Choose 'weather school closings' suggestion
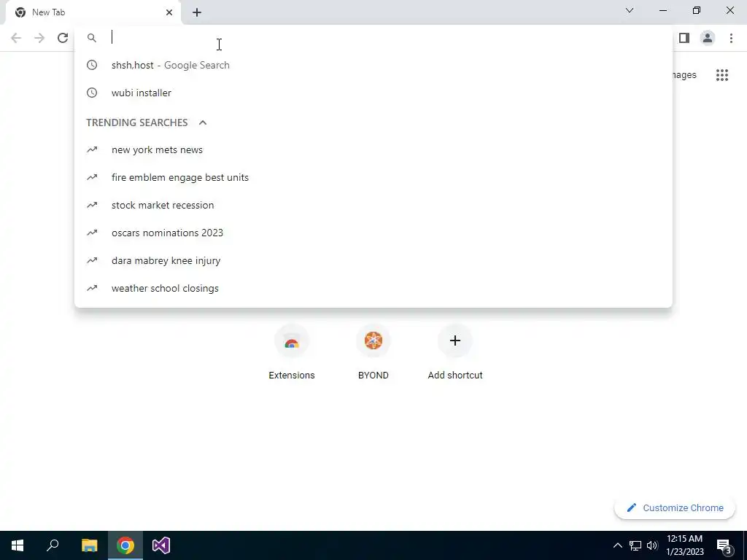The width and height of the screenshot is (747, 560). tap(373, 288)
